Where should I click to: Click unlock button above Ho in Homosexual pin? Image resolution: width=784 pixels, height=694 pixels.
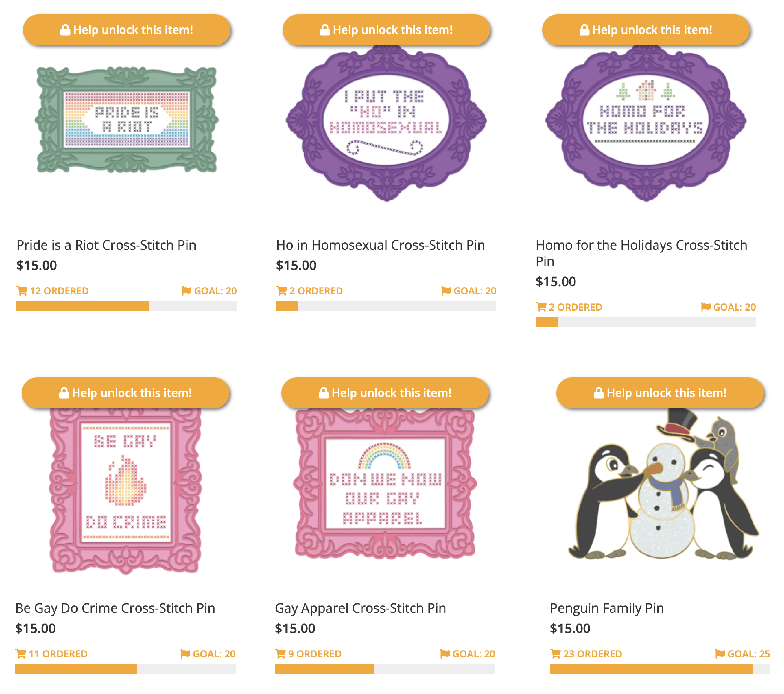coord(386,30)
